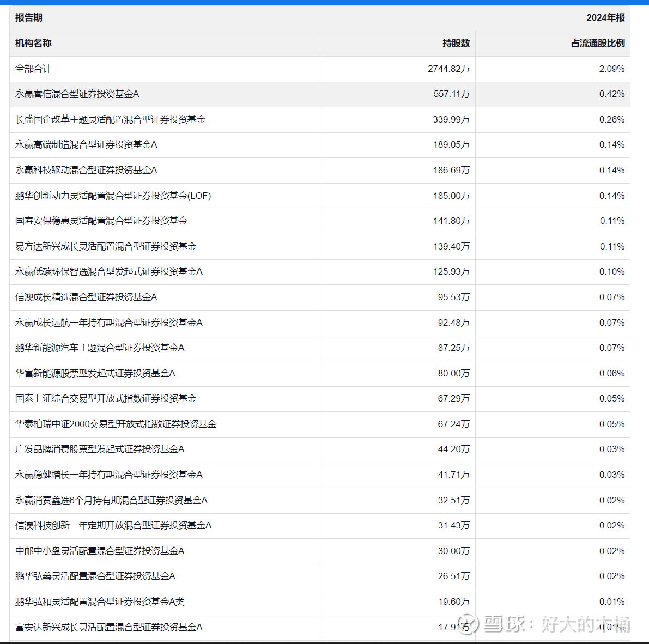
Task: Select fund name 永赢高端制造混合型证券投资基金A
Action: [x=86, y=145]
